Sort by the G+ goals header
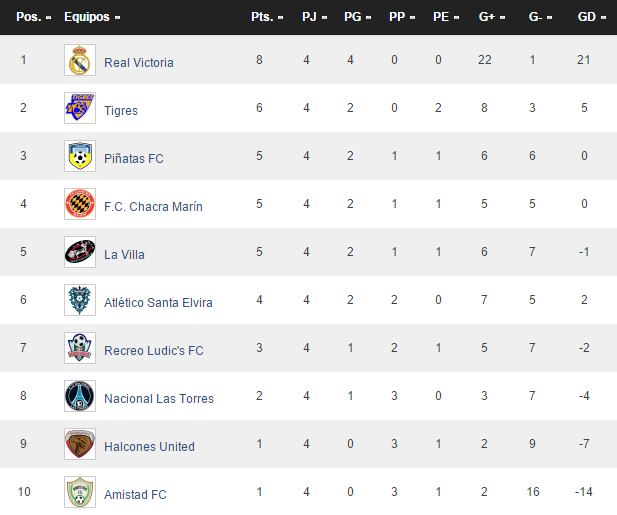 [490, 17]
